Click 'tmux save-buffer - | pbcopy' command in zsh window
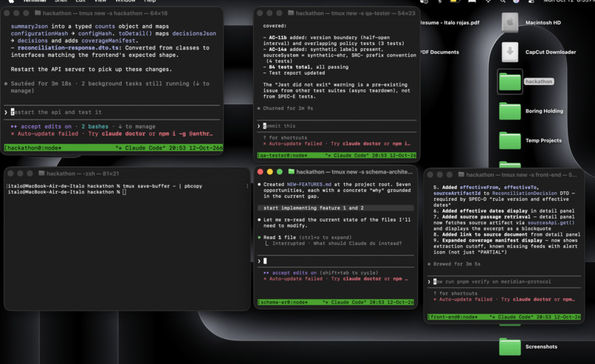This screenshot has height=364, width=595. click(162, 186)
